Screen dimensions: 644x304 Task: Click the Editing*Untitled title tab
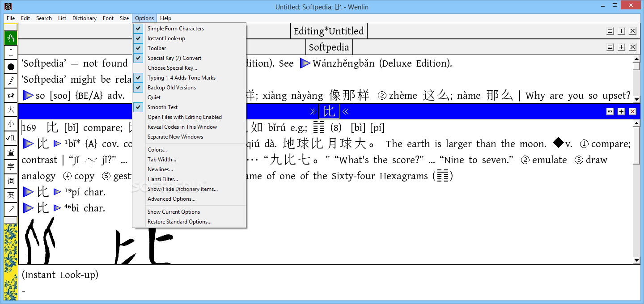(329, 31)
